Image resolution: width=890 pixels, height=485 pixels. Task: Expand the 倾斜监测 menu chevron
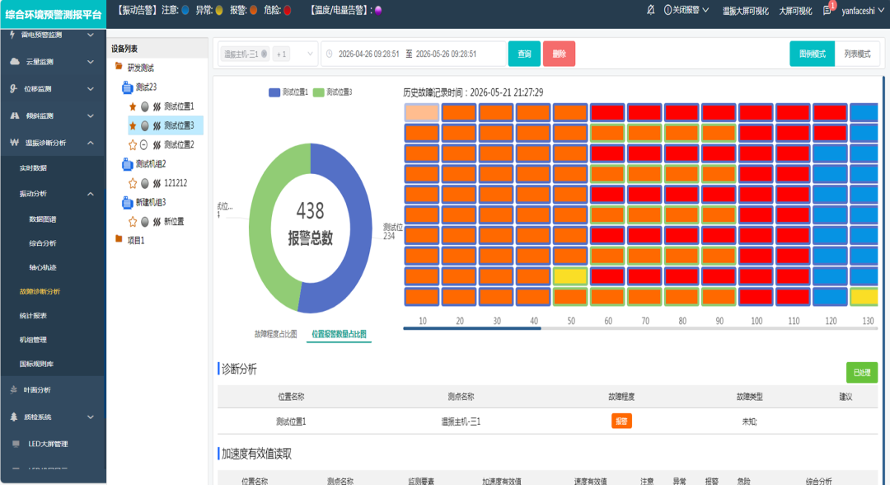[90, 115]
